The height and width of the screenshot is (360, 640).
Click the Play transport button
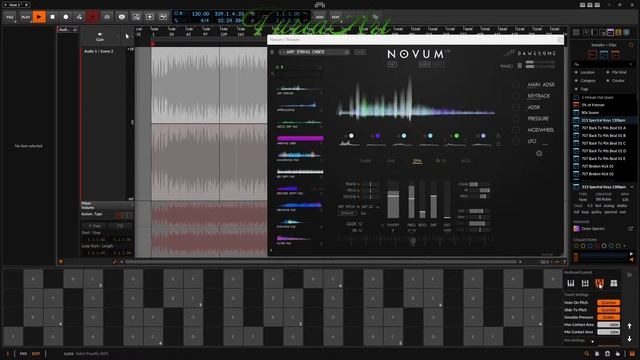click(x=39, y=17)
